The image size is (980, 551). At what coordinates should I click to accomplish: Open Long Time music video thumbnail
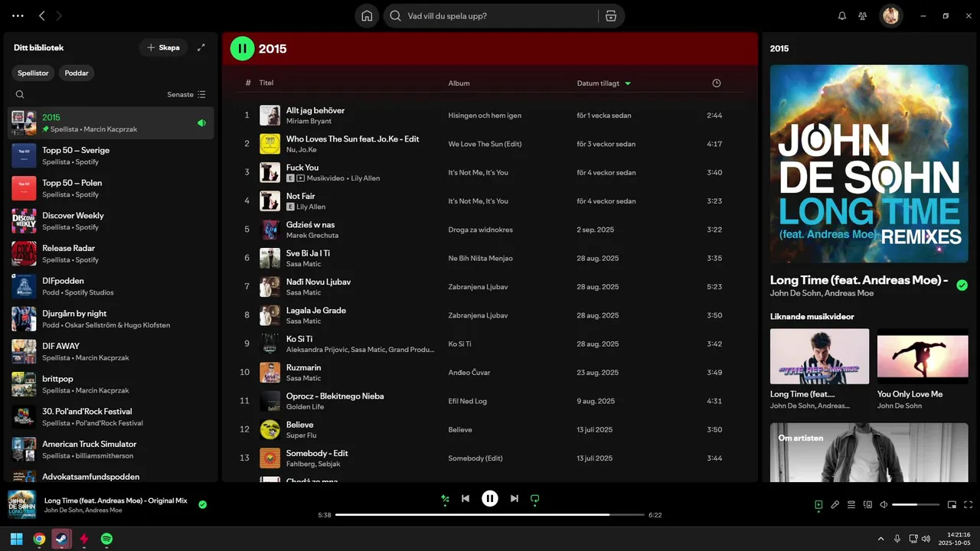click(819, 357)
